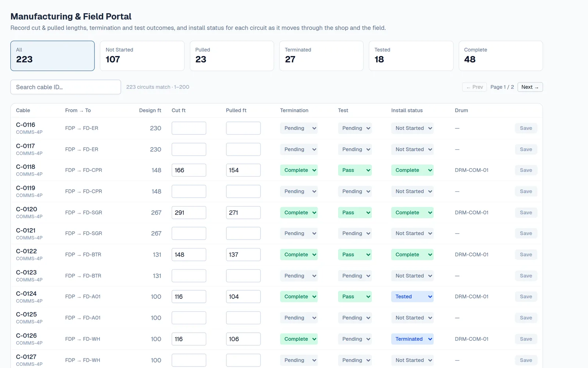Image resolution: width=588 pixels, height=368 pixels.
Task: Change Install status dropdown for C-0118
Action: tap(412, 170)
